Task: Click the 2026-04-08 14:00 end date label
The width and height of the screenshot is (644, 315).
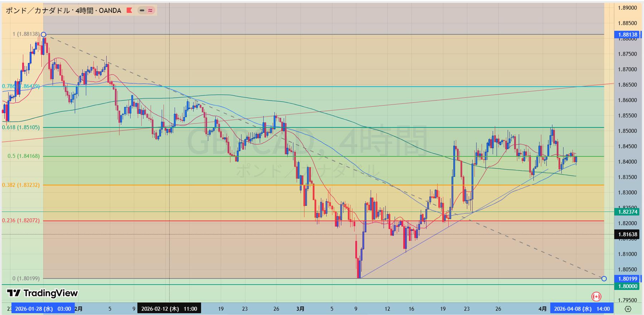Action: point(582,309)
